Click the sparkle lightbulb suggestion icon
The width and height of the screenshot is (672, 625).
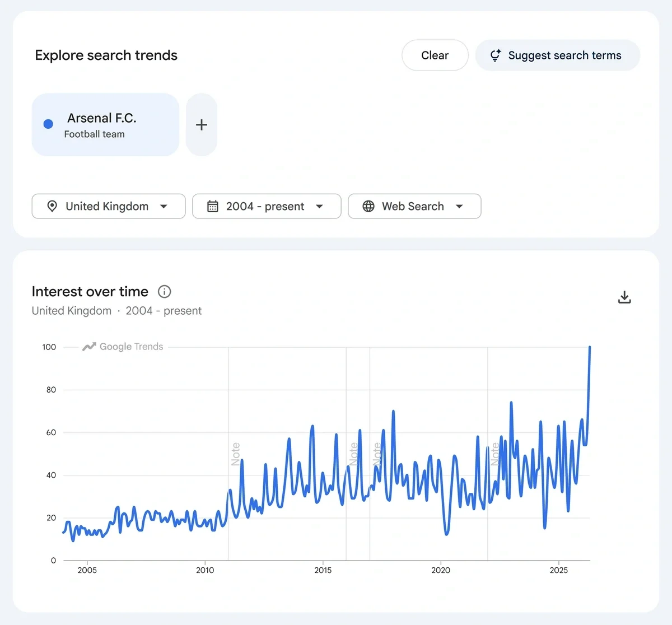coord(496,55)
